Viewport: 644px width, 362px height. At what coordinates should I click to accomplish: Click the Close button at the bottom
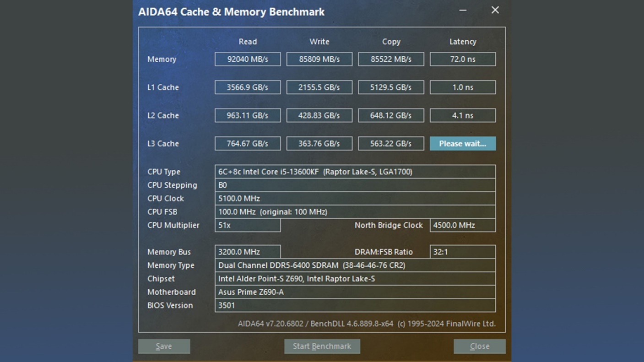pyautogui.click(x=480, y=346)
